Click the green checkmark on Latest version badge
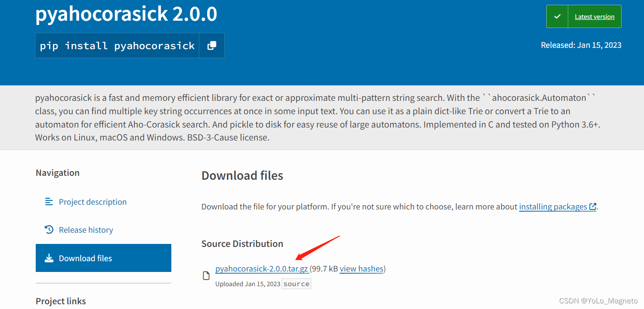This screenshot has width=644, height=309. click(x=557, y=16)
